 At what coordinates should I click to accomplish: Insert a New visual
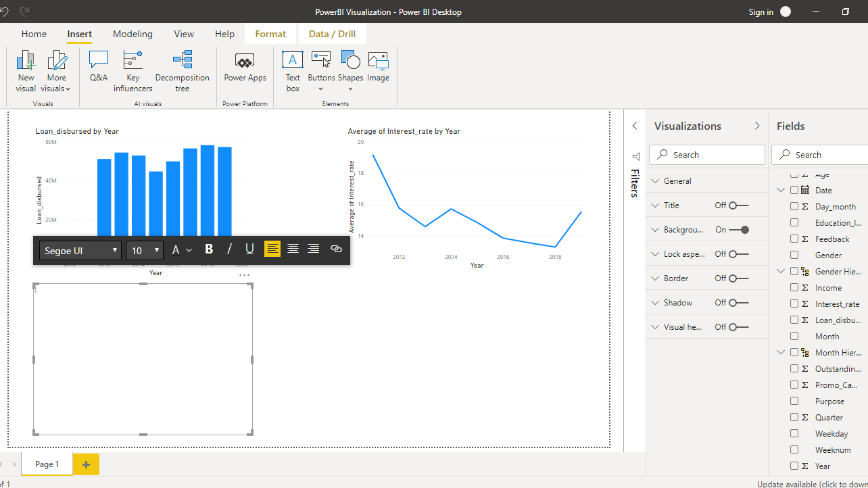(26, 71)
